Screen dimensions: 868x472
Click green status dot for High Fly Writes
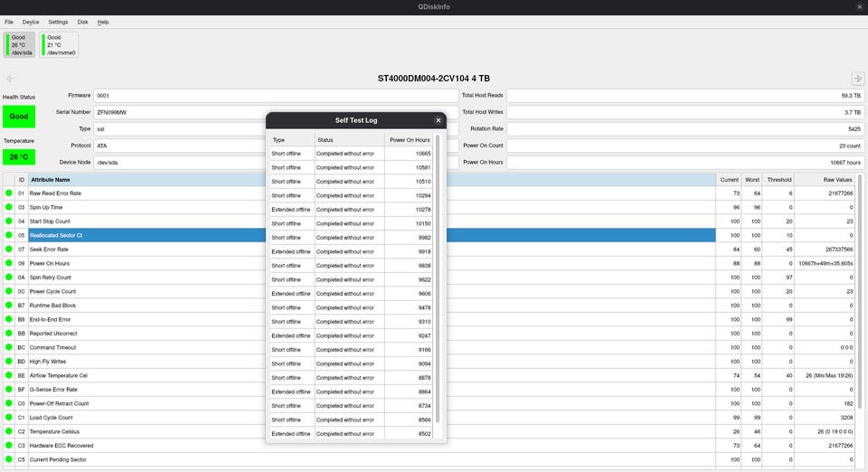tap(9, 362)
